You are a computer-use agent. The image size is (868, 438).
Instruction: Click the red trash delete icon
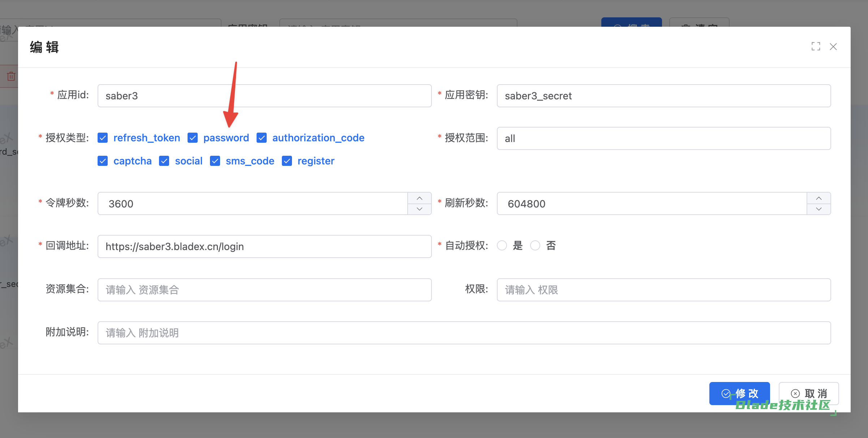[11, 76]
